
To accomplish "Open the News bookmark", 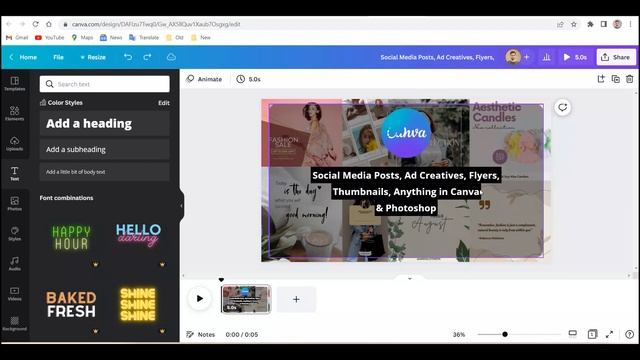I will click(111, 38).
